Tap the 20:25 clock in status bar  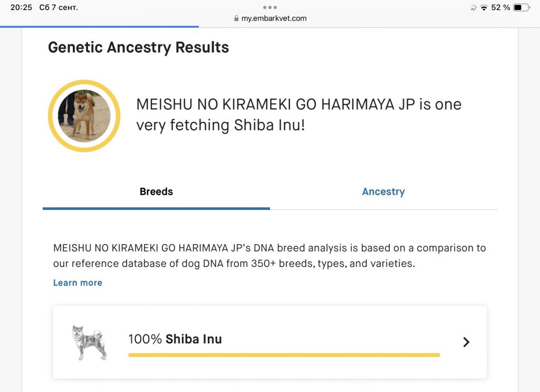[21, 8]
